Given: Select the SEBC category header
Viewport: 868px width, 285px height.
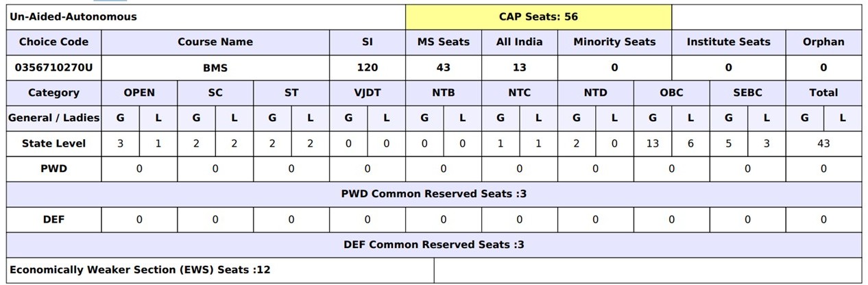Looking at the screenshot, I should (747, 92).
